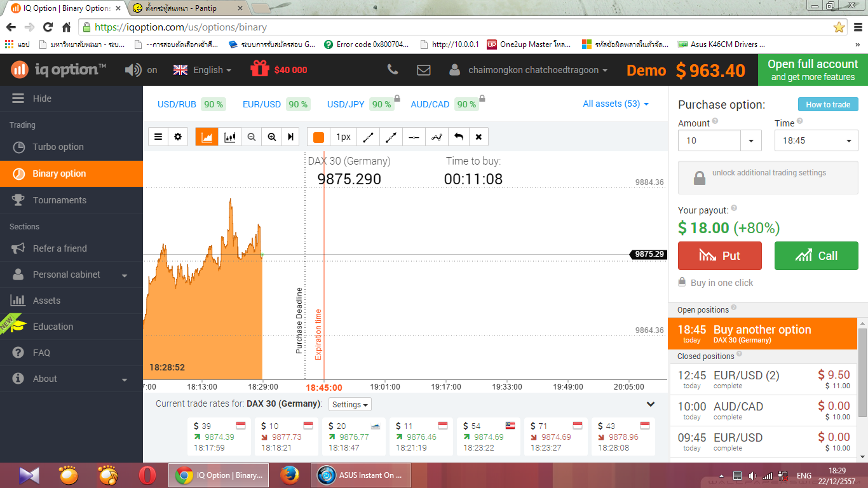Select the arrow ray drawing tool
868x488 pixels.
point(391,137)
